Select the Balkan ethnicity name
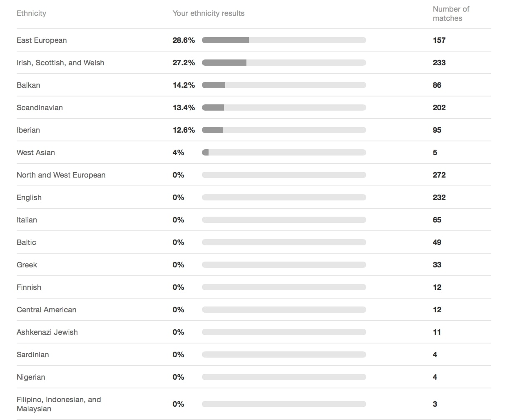The image size is (522, 420). coord(28,85)
